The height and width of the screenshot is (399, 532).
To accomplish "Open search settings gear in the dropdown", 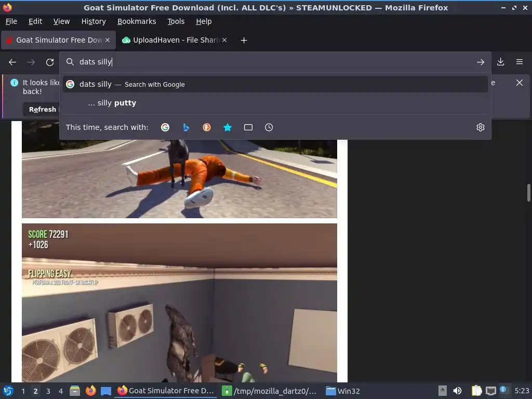I will click(x=481, y=127).
